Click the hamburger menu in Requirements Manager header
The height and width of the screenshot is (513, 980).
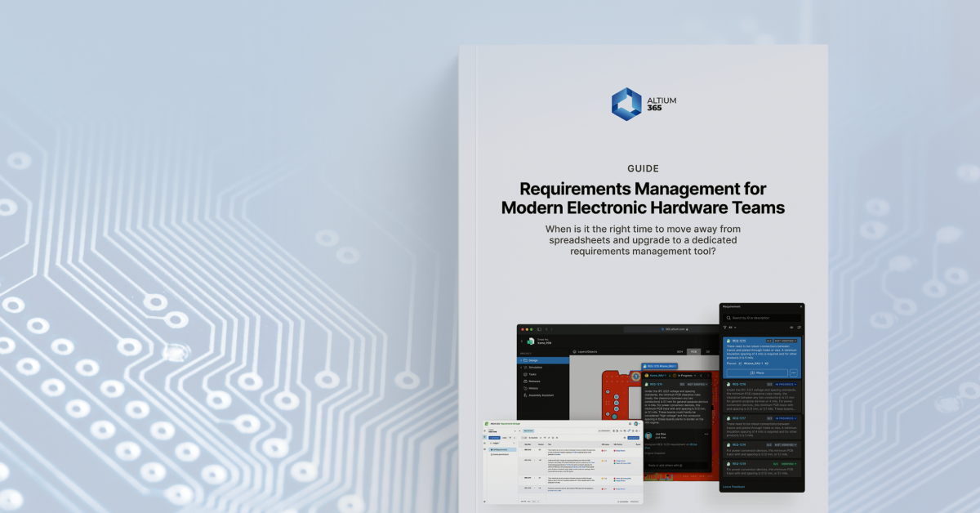630,423
